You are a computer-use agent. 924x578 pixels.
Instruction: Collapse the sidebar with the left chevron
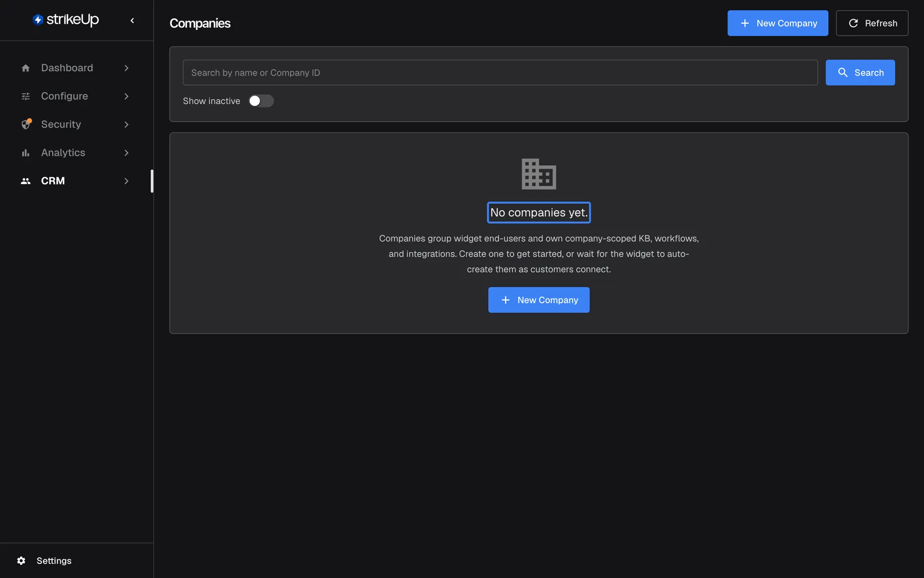[x=132, y=21]
